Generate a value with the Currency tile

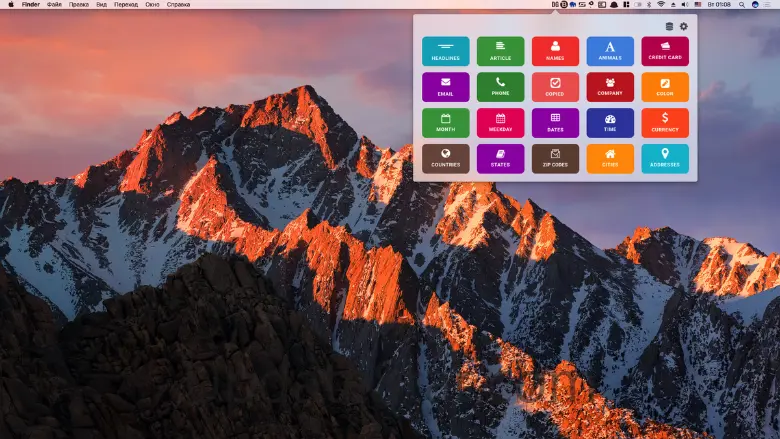(x=665, y=123)
